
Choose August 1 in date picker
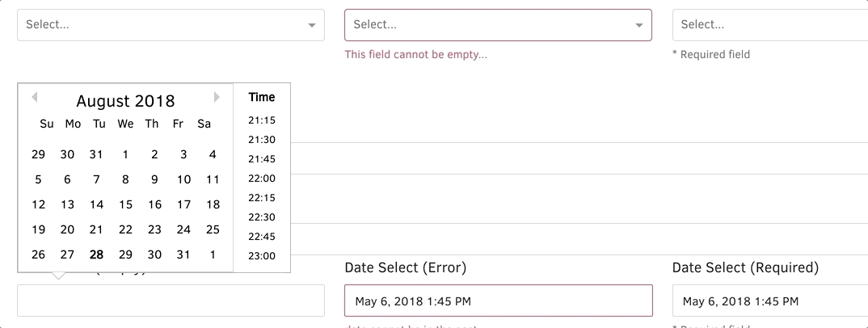tap(126, 154)
